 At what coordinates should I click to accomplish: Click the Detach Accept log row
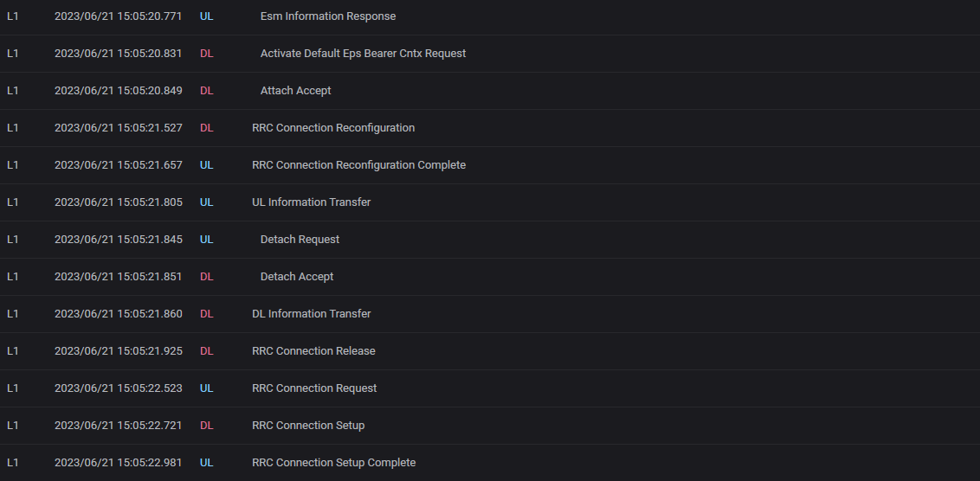[297, 277]
